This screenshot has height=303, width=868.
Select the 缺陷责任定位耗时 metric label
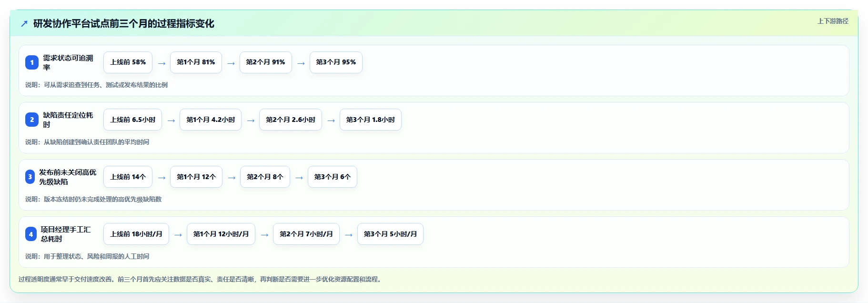pyautogui.click(x=68, y=120)
